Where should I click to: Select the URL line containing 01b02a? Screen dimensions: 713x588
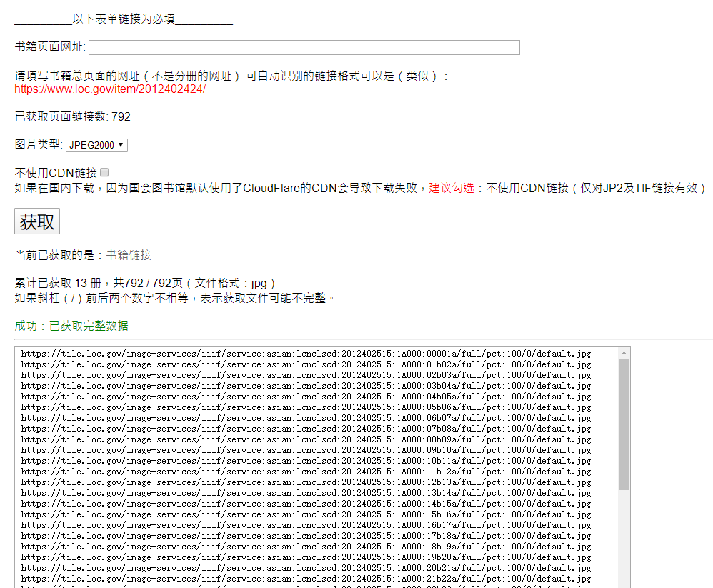pos(306,364)
